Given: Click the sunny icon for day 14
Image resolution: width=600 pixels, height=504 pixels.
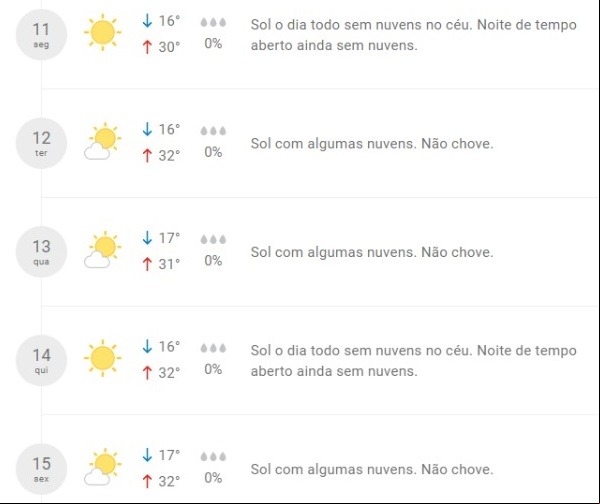Looking at the screenshot, I should pyautogui.click(x=103, y=358).
